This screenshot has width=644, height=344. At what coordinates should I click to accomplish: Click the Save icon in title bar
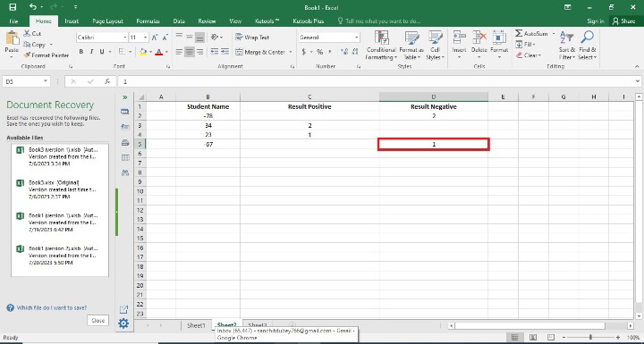point(13,7)
